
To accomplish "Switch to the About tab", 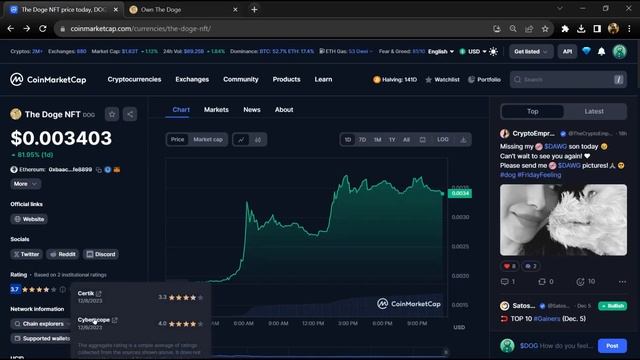I will pos(284,110).
